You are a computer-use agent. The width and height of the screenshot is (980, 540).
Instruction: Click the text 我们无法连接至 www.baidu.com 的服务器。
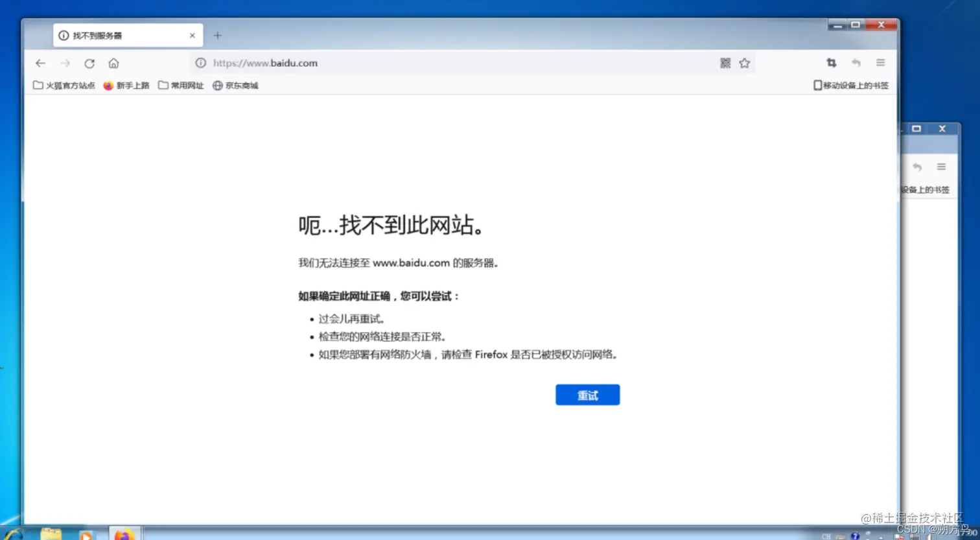[x=399, y=263]
